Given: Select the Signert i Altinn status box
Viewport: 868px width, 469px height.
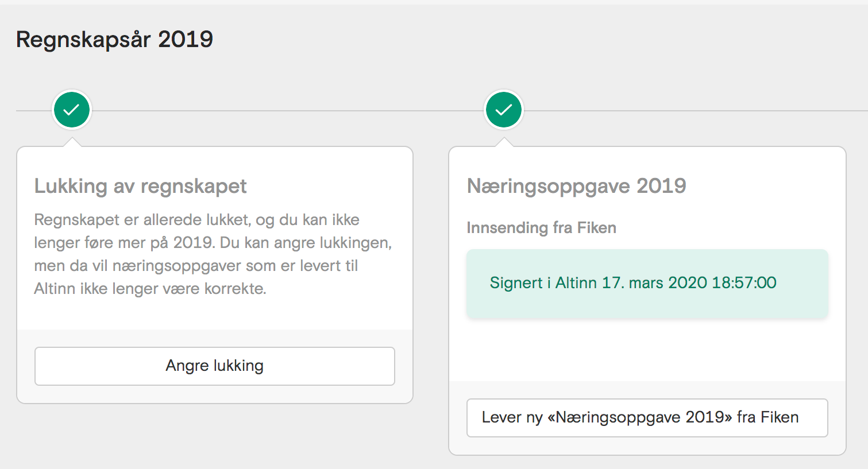Looking at the screenshot, I should [647, 284].
